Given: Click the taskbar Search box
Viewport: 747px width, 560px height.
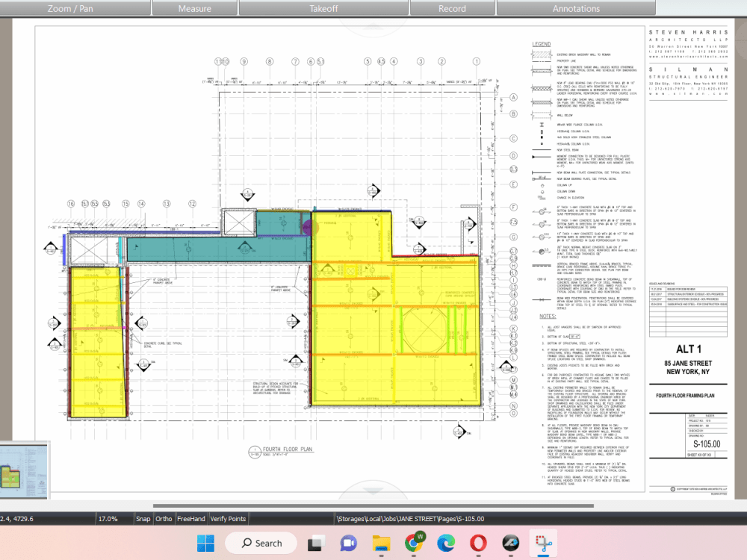Looking at the screenshot, I should [x=261, y=543].
